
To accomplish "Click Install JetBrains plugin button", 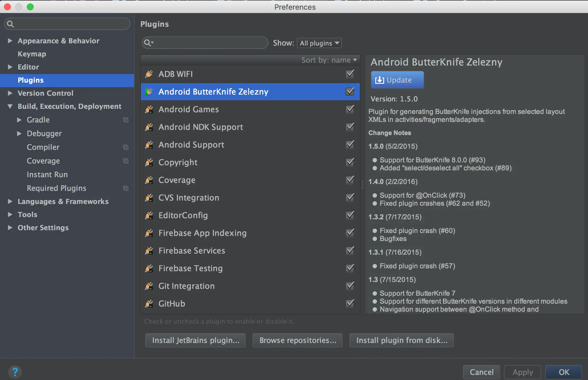I will (196, 340).
